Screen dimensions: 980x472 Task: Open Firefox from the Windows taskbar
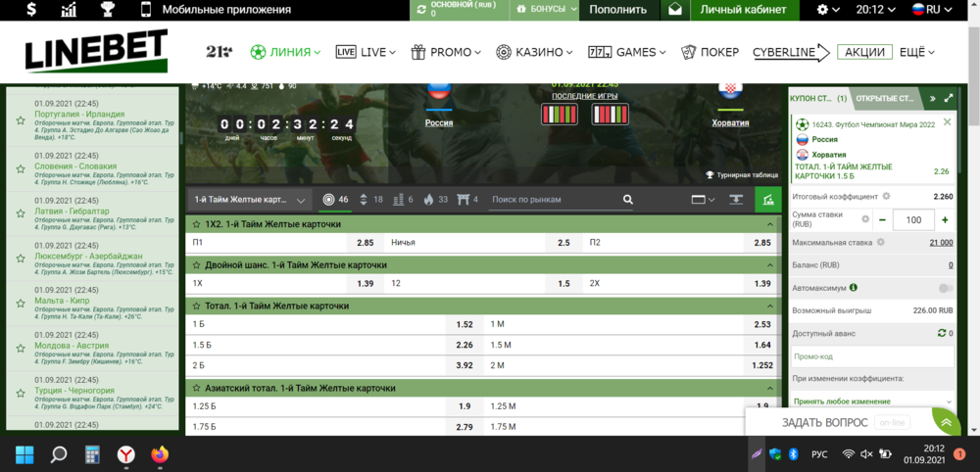(x=160, y=454)
